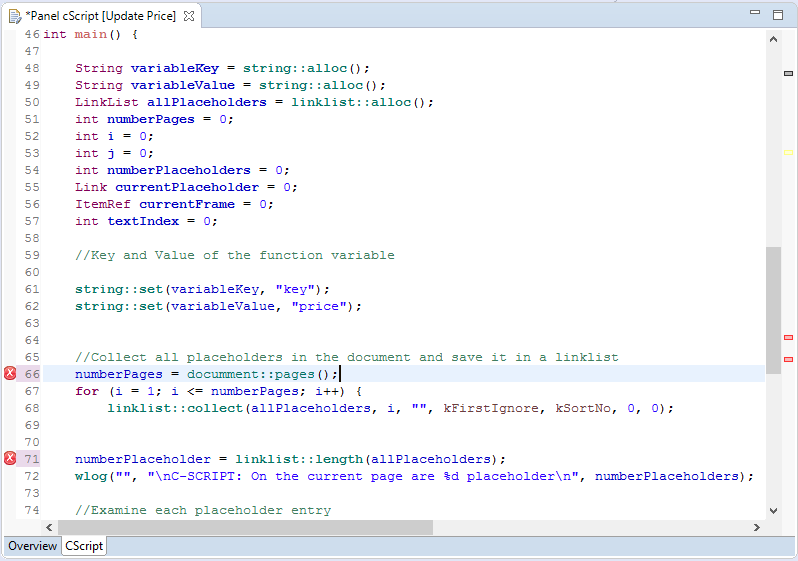
Task: Click the vertical scrollbar down arrow
Action: 773,510
